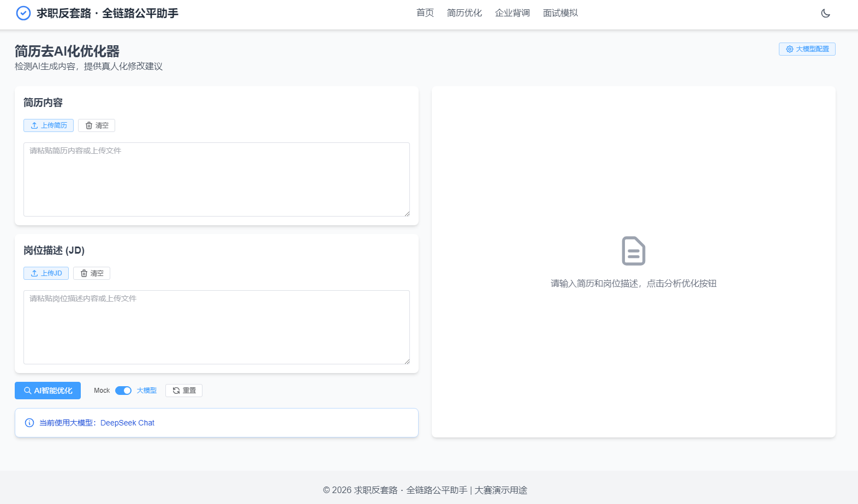Click the document placeholder icon in results panel

pyautogui.click(x=633, y=251)
